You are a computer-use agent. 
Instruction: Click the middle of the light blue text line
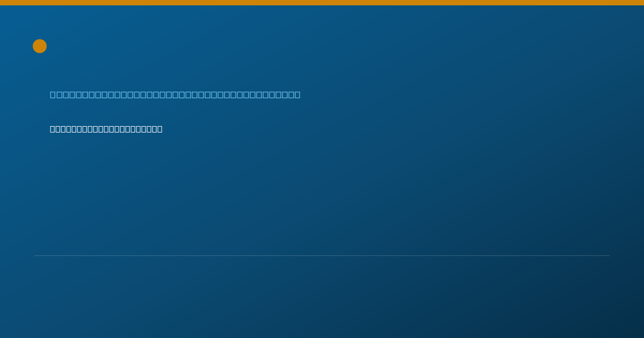click(175, 95)
